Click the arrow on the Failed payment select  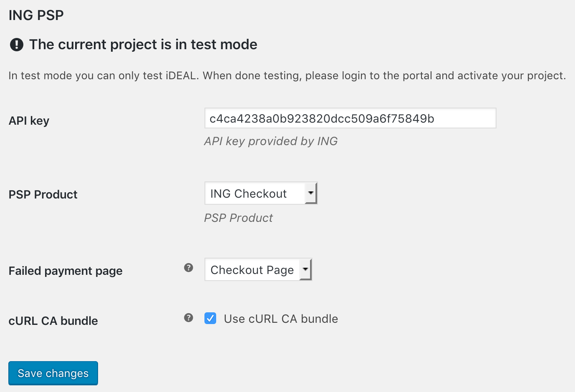click(305, 270)
